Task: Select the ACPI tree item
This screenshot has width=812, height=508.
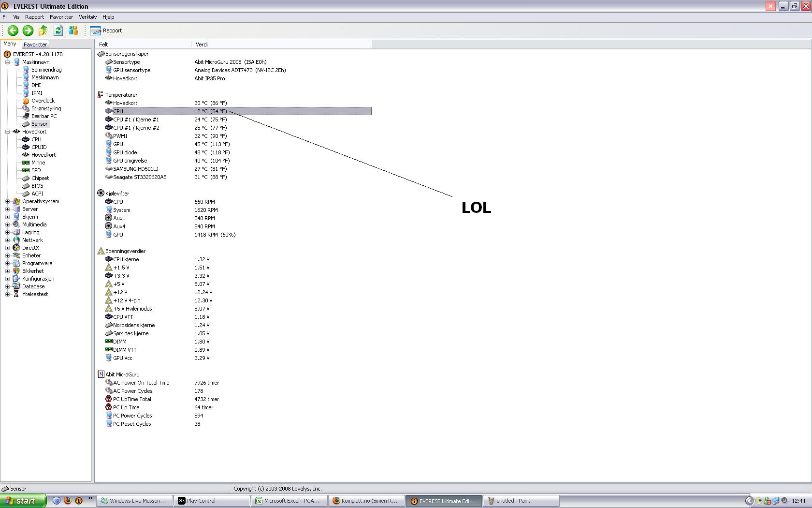Action: coord(37,194)
